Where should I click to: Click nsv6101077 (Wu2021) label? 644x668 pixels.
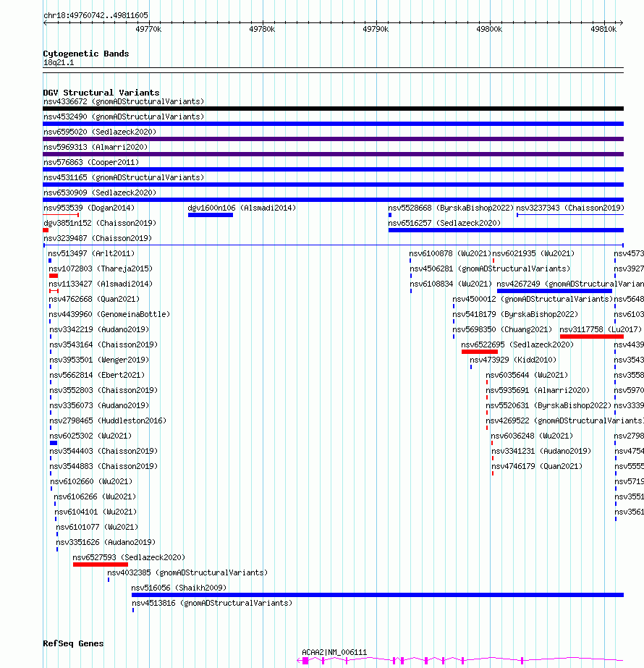pyautogui.click(x=97, y=528)
